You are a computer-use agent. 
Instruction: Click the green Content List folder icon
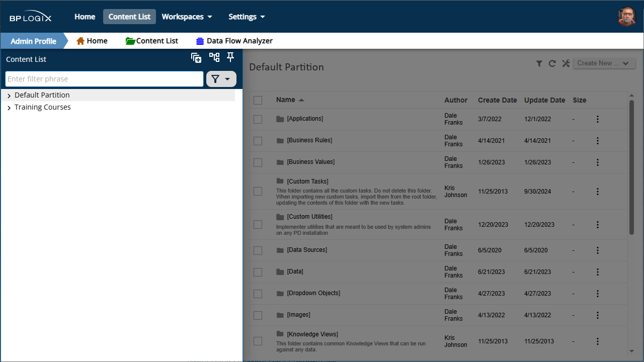pyautogui.click(x=130, y=41)
